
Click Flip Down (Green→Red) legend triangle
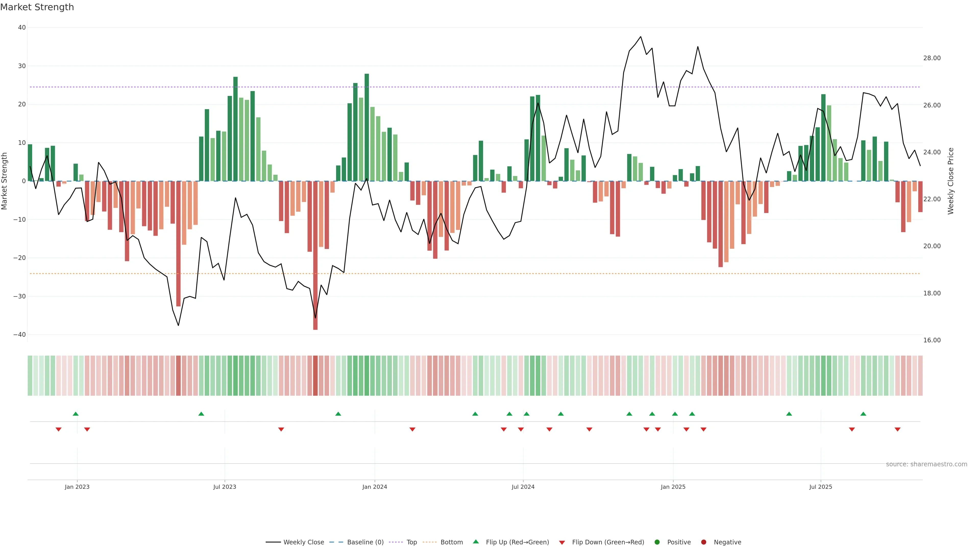(562, 542)
